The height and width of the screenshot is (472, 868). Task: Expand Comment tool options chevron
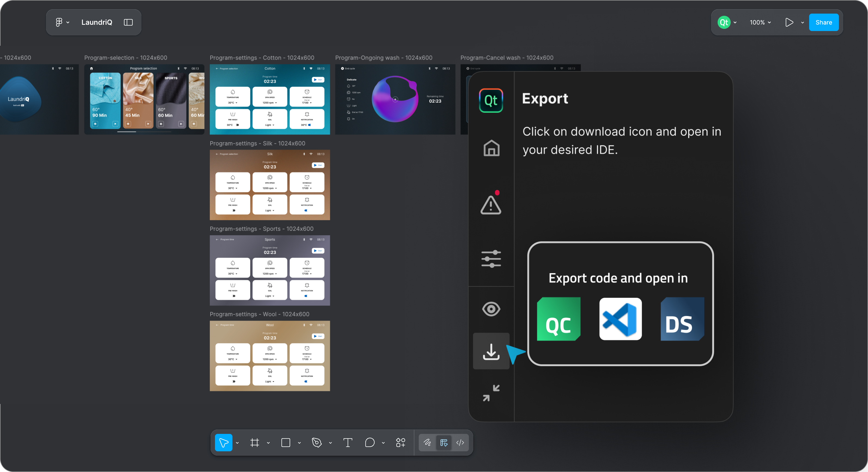383,443
